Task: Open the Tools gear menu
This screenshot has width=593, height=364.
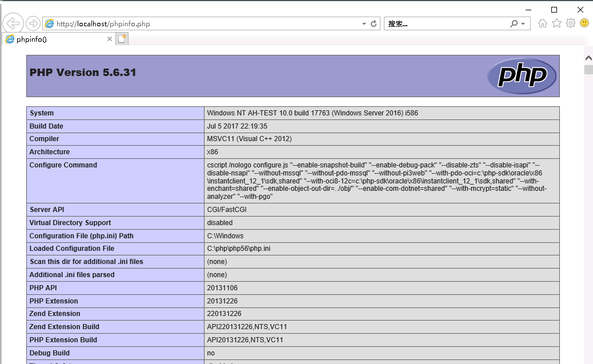Action: coord(570,23)
